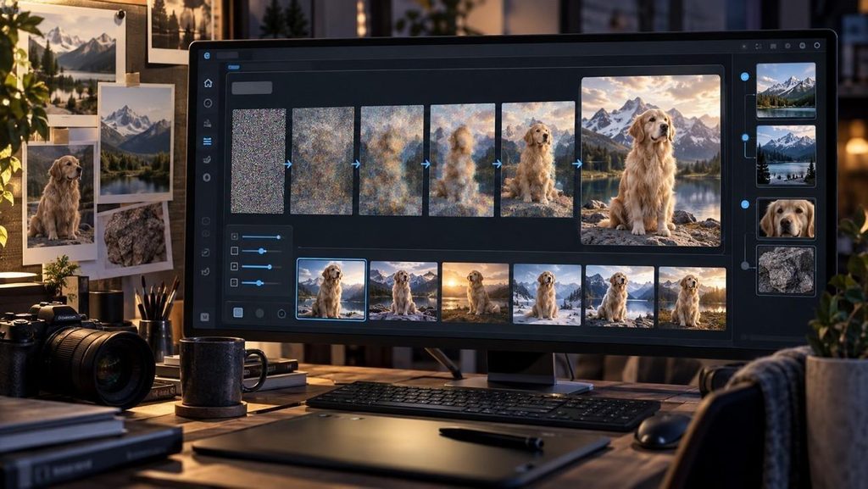
Task: Select the highlighted square mode button below sliders
Action: pos(238,313)
